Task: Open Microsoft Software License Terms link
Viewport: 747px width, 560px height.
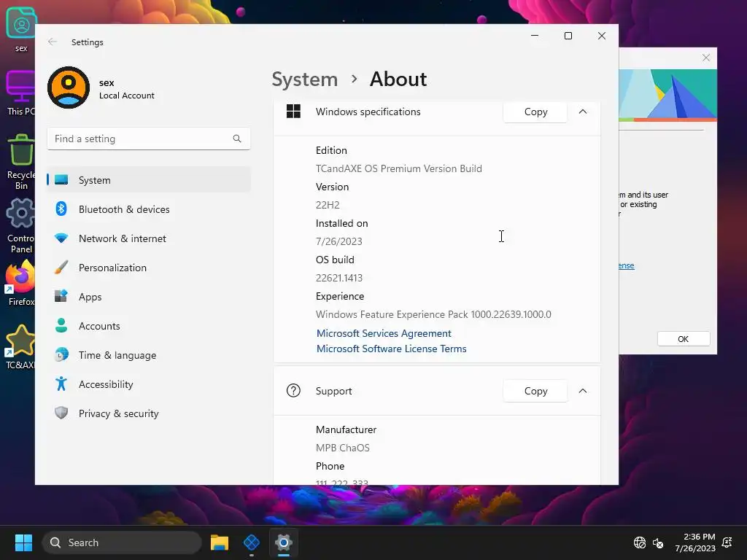Action: point(392,349)
